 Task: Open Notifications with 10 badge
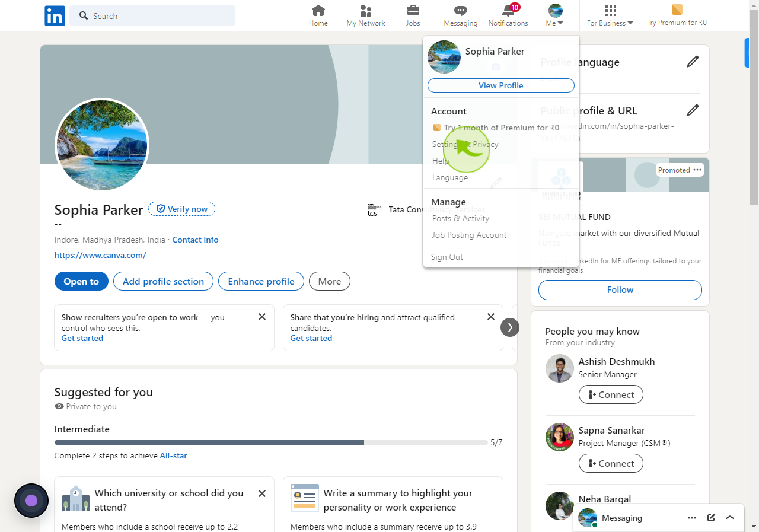pyautogui.click(x=508, y=16)
